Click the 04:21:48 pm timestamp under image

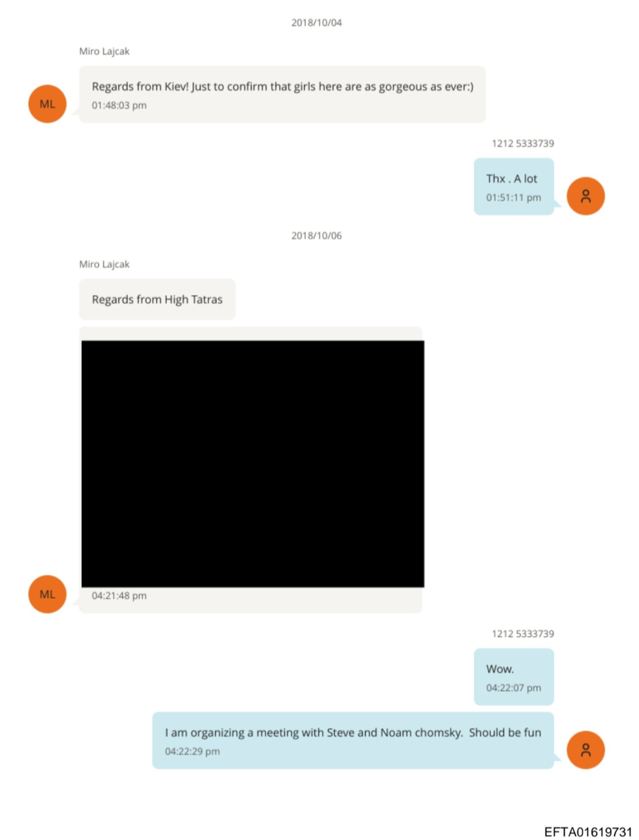[119, 595]
